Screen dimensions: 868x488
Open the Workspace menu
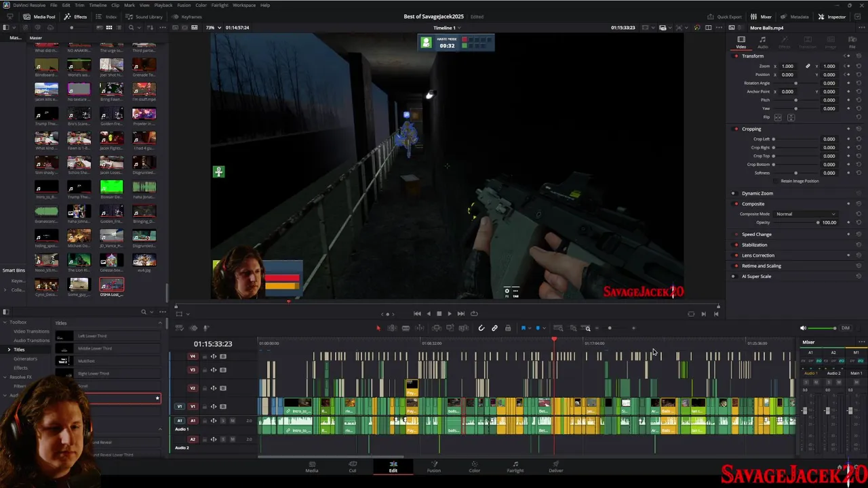(x=244, y=5)
